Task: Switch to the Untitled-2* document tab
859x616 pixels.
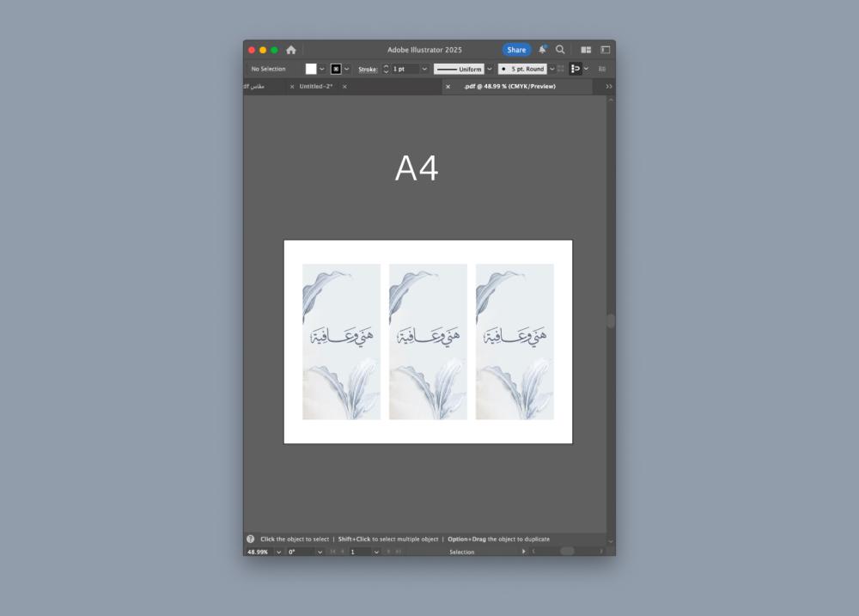Action: pos(316,87)
